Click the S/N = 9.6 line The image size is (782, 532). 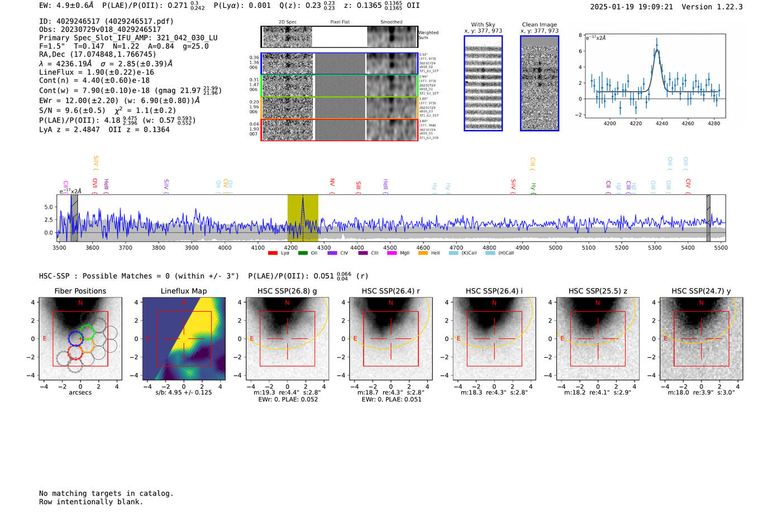tap(108, 110)
